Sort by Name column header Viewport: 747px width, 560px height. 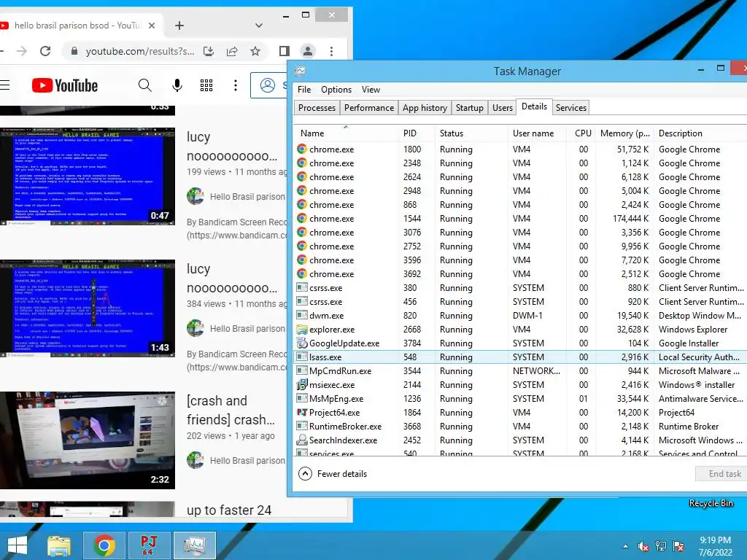pyautogui.click(x=345, y=133)
